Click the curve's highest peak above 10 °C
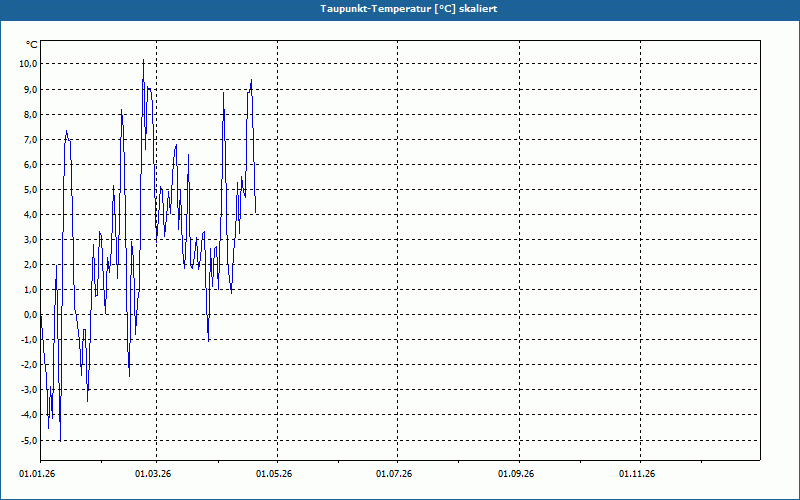Screen dimensions: 800x500 pos(143,60)
